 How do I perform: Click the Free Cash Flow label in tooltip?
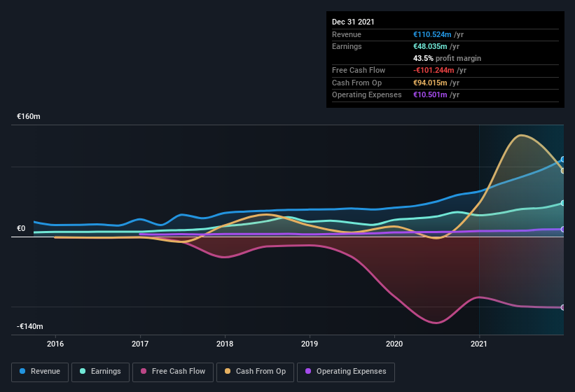click(359, 70)
